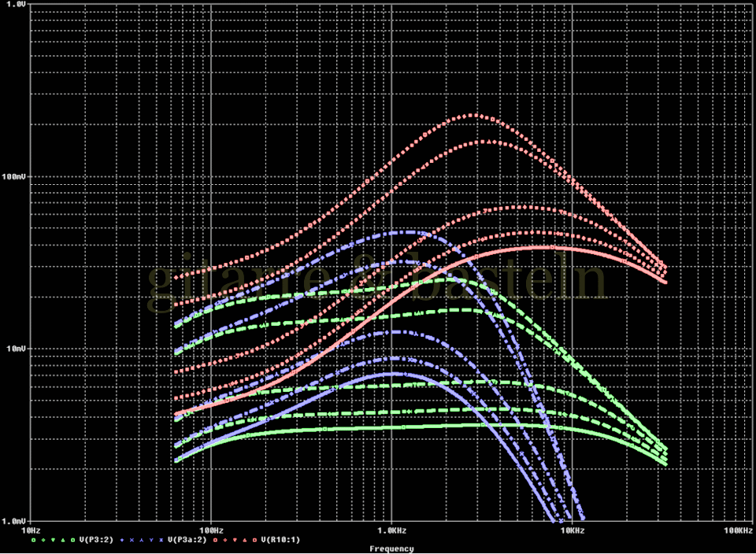Image resolution: width=756 pixels, height=554 pixels.
Task: Click the green downward triangle legend marker
Action: [53, 540]
